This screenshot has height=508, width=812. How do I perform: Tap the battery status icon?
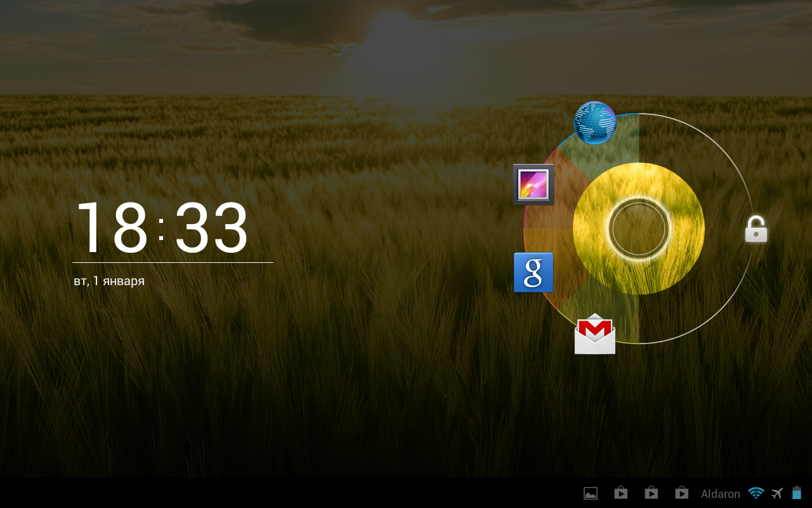tap(797, 493)
